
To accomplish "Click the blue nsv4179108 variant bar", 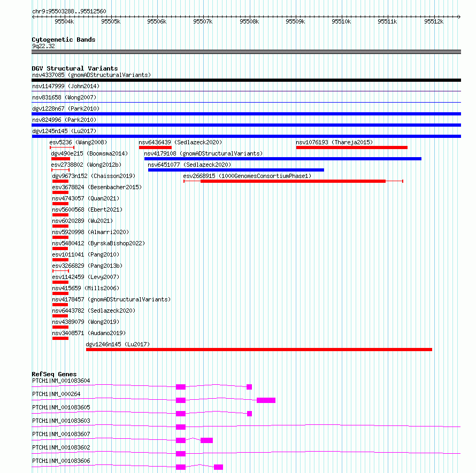I will [283, 159].
